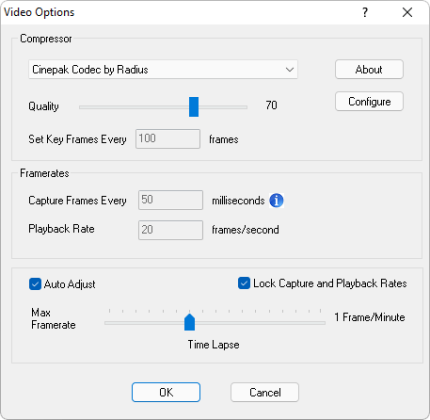Click the question mark help icon
Image resolution: width=430 pixels, height=420 pixels.
(365, 13)
